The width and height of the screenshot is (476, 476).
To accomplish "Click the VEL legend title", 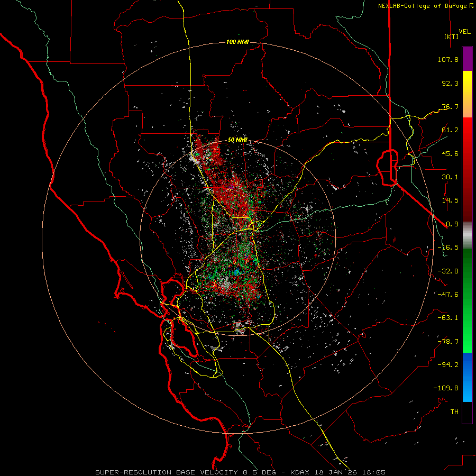I will [464, 32].
